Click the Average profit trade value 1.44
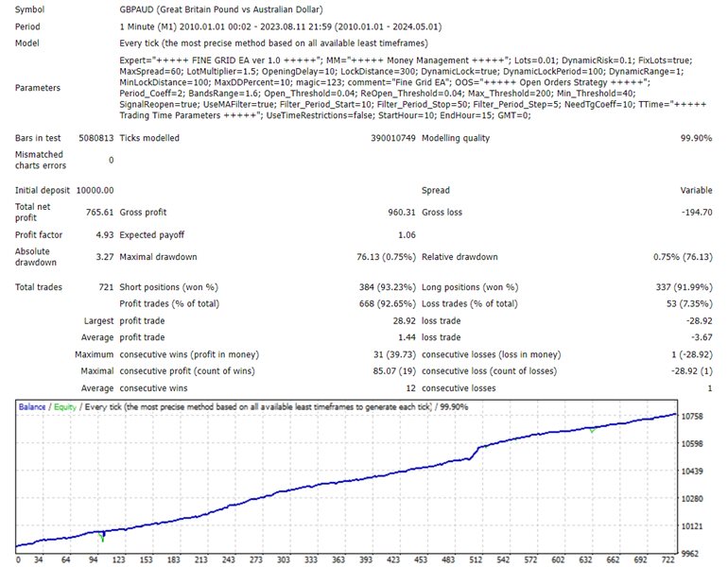This screenshot has height=567, width=728. click(x=407, y=337)
